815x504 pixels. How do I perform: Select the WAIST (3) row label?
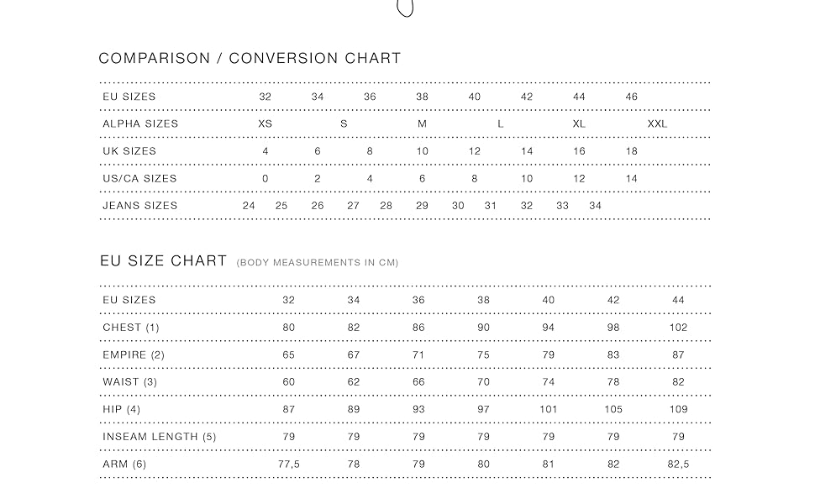click(129, 382)
